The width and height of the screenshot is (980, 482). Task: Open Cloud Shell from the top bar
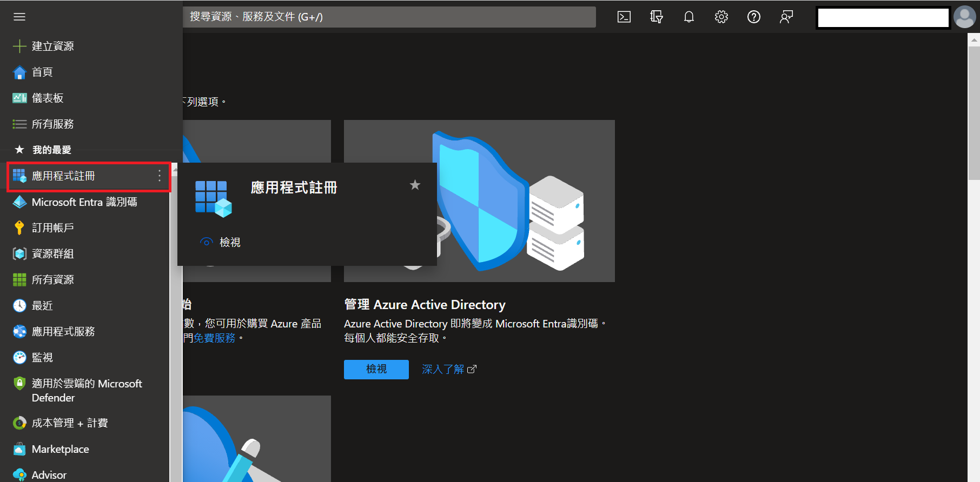pyautogui.click(x=624, y=17)
